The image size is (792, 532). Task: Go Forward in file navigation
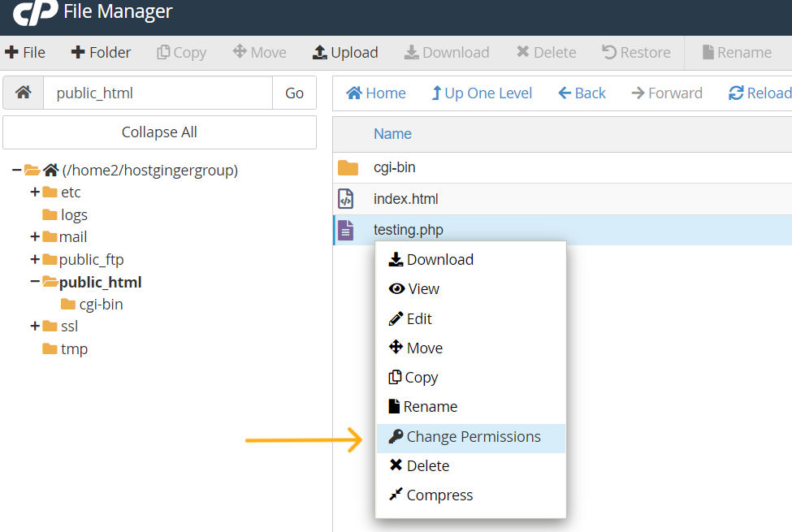pos(667,93)
